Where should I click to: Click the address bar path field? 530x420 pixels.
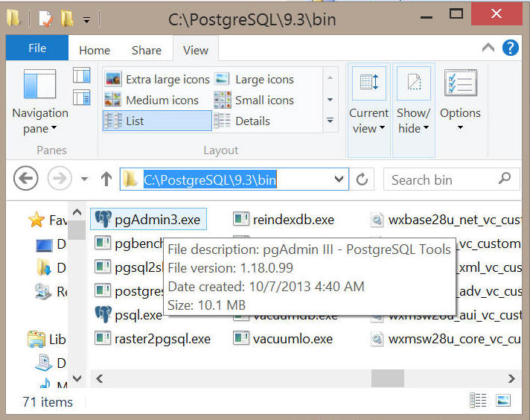[234, 179]
